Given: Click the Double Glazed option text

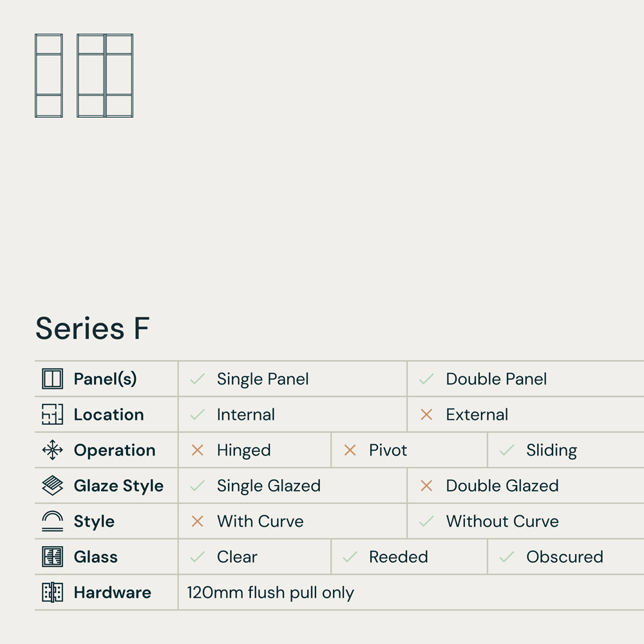Looking at the screenshot, I should coord(502,486).
